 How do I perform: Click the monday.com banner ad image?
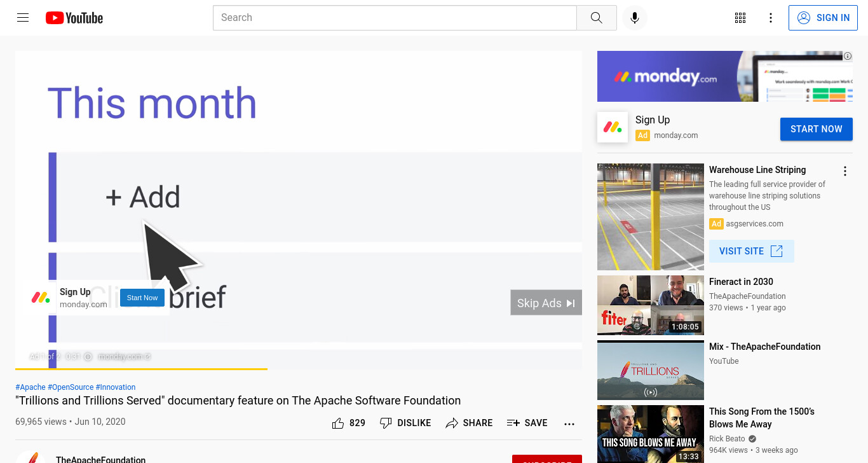[x=725, y=76]
